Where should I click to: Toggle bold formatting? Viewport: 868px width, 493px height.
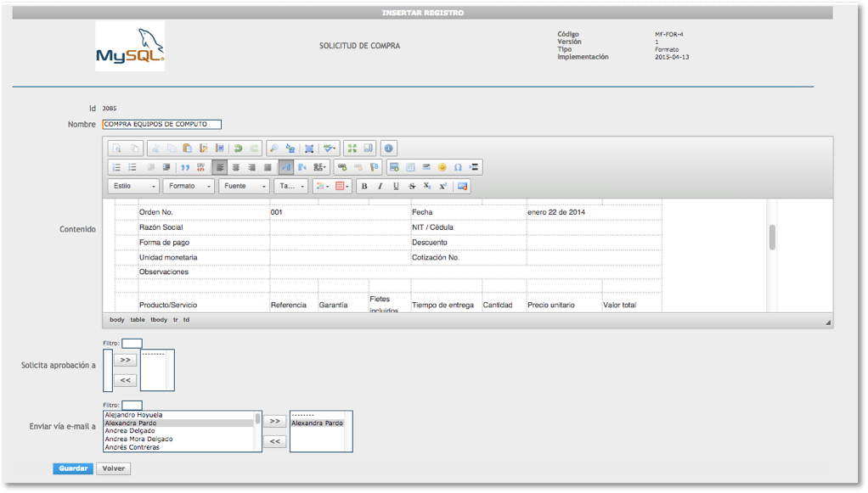364,187
